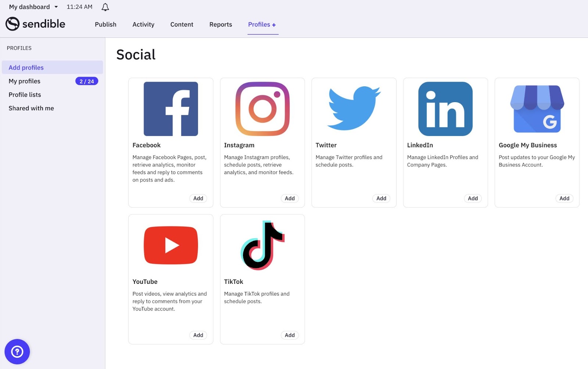Switch to the Publish tab

(105, 25)
